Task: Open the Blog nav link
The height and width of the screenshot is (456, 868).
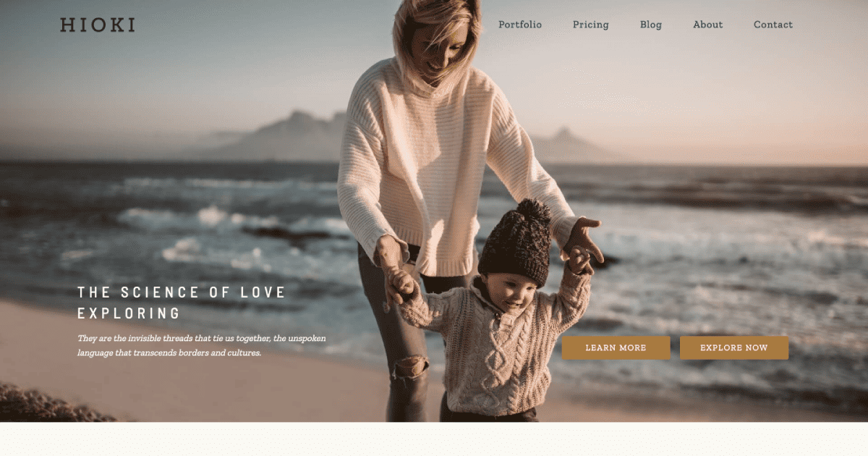Action: click(x=651, y=25)
